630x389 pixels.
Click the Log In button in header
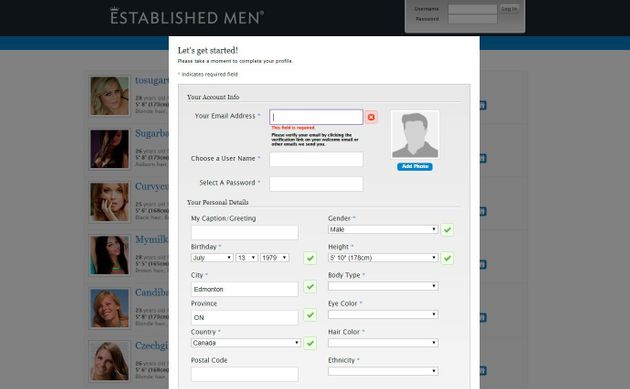click(509, 9)
